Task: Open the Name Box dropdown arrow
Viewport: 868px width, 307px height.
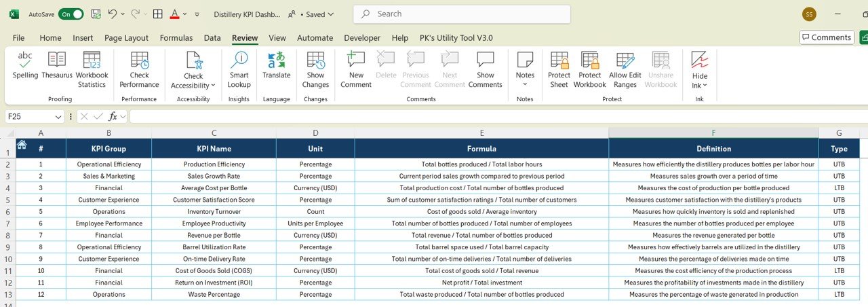Action: (x=58, y=116)
